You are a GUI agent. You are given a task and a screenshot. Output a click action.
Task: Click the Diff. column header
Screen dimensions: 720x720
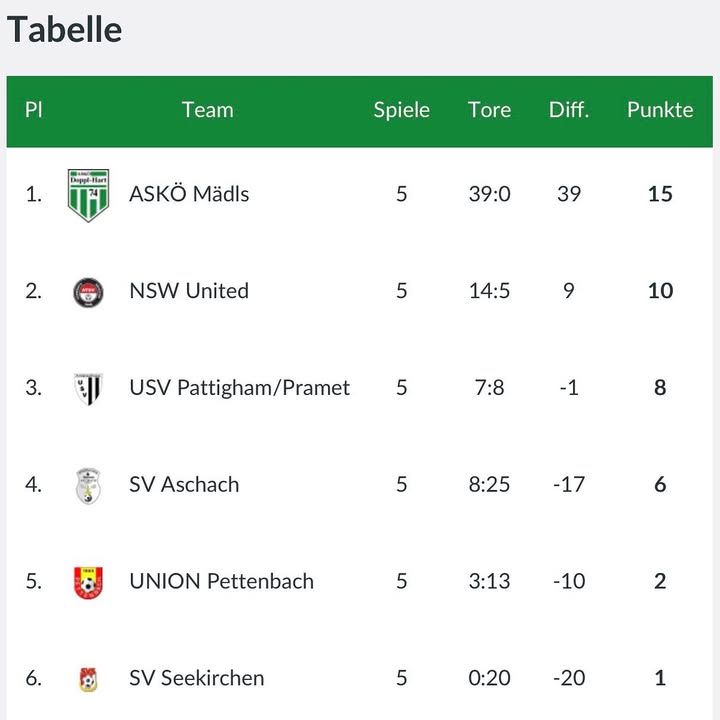(x=569, y=110)
